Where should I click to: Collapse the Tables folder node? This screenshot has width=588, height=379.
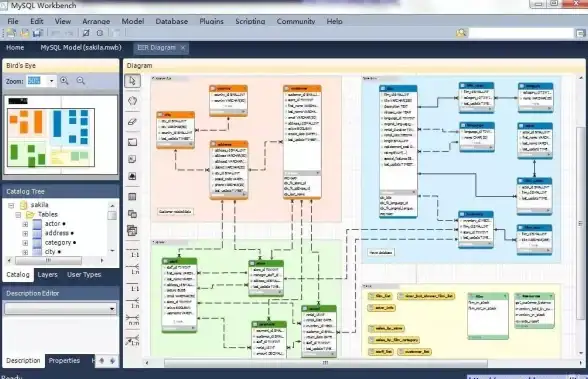point(18,215)
